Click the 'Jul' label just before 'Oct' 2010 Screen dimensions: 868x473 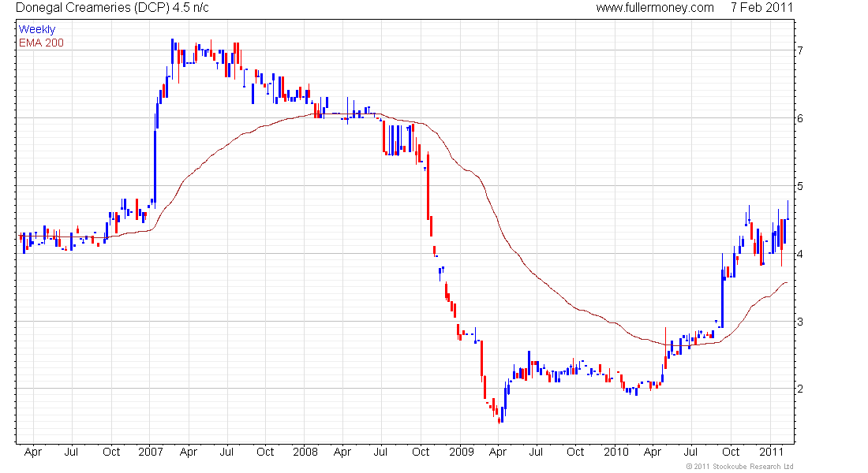click(690, 452)
